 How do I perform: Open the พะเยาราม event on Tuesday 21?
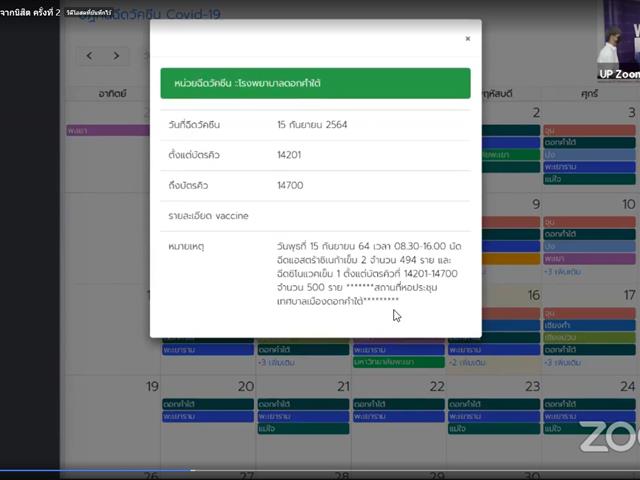(303, 417)
